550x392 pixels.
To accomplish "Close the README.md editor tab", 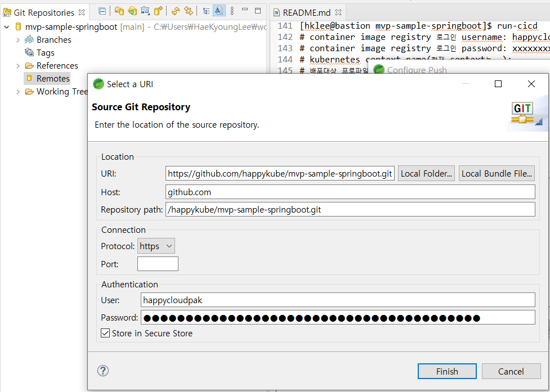I will coord(338,12).
